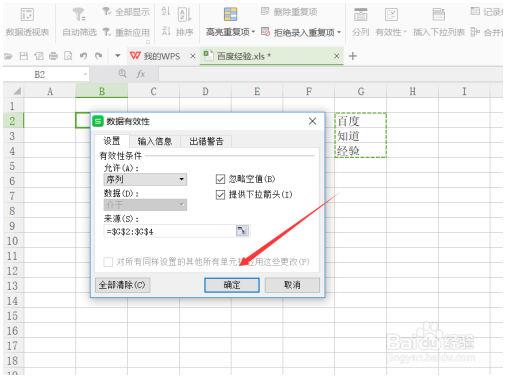The image size is (506, 378).
Task: Click 拒绝录入重复项 icon in ribbon
Action: (x=266, y=32)
